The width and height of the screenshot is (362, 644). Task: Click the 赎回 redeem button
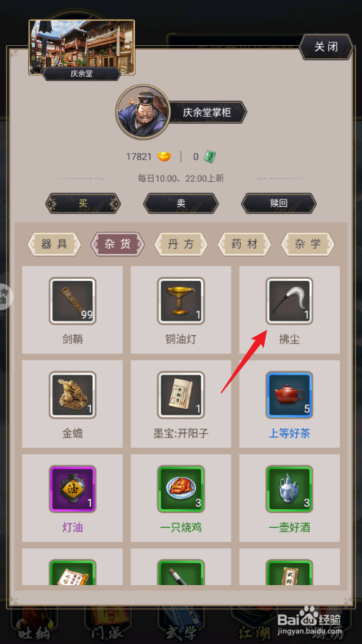(279, 204)
